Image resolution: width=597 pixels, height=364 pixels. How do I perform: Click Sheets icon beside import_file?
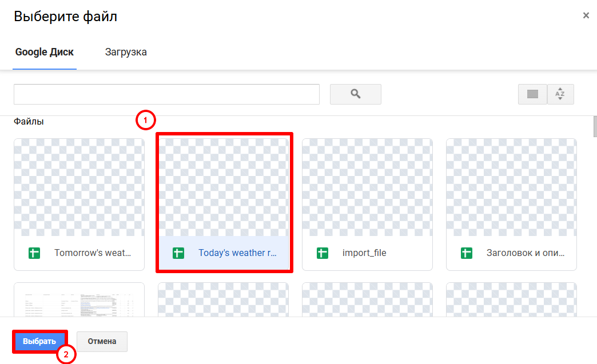click(323, 253)
